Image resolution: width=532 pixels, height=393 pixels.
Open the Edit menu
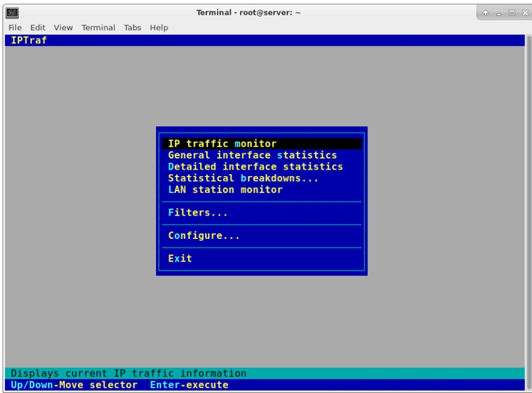coord(38,28)
